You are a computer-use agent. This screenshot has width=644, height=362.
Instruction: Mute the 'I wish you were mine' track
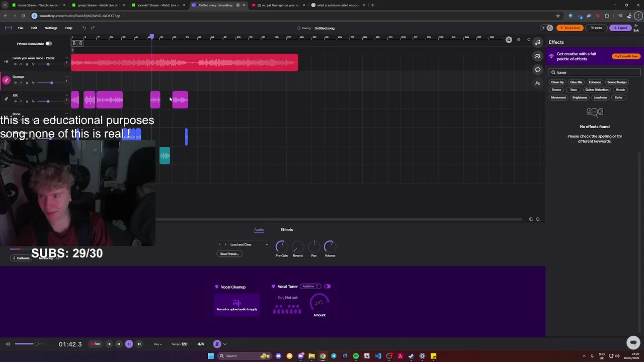coord(15,64)
